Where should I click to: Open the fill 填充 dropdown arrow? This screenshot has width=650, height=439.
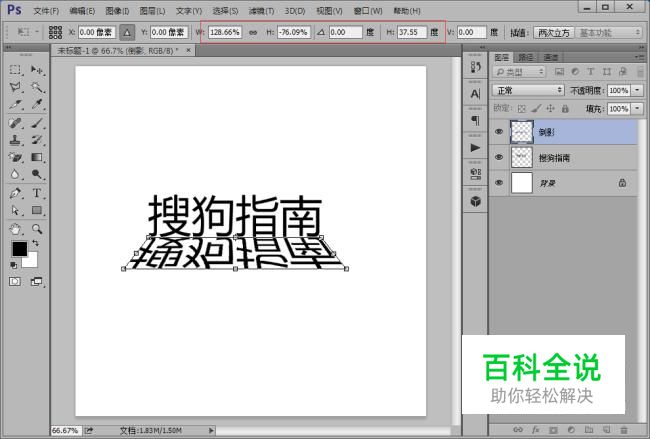(637, 109)
